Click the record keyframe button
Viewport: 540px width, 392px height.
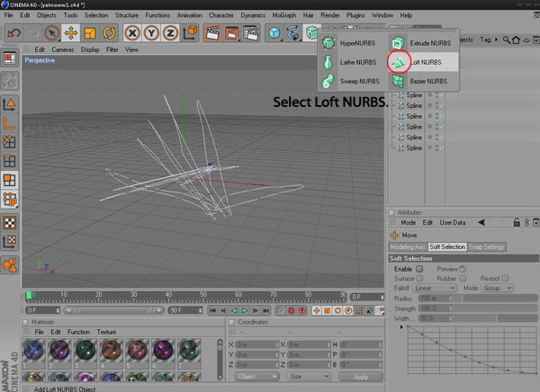click(292, 311)
